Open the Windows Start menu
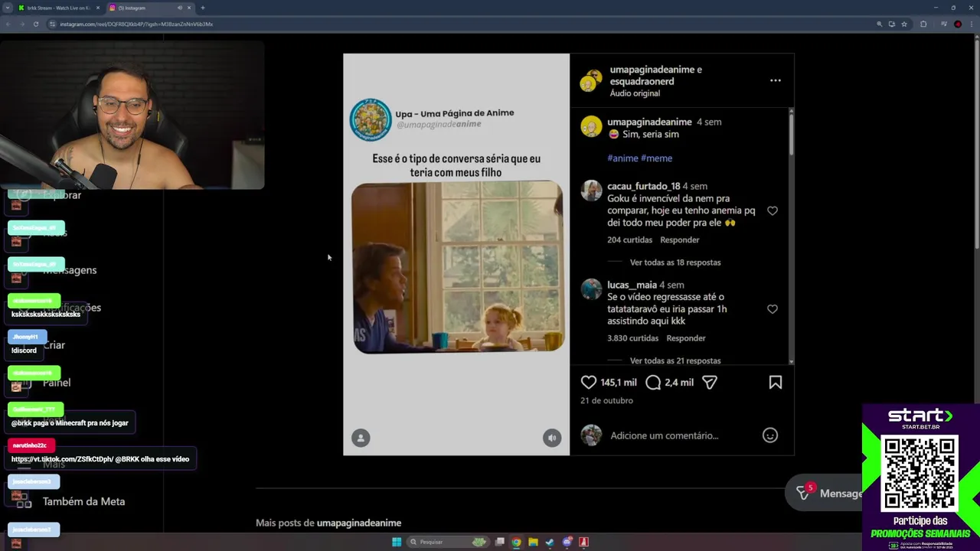This screenshot has height=551, width=980. [397, 542]
